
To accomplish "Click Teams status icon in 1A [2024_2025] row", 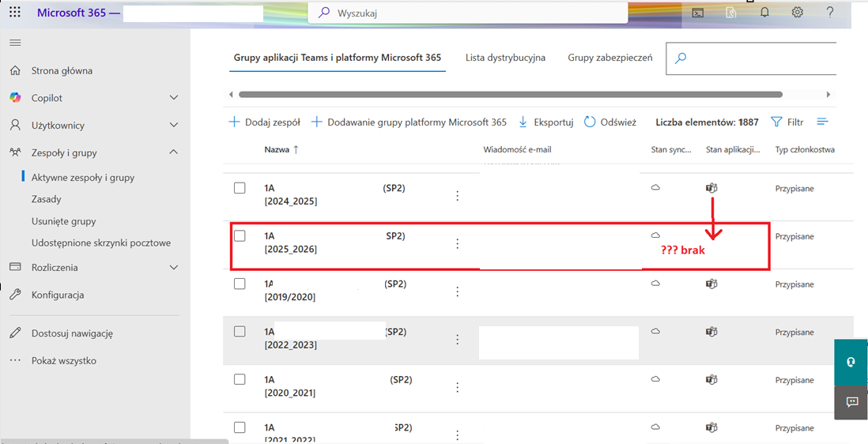I will (x=712, y=189).
